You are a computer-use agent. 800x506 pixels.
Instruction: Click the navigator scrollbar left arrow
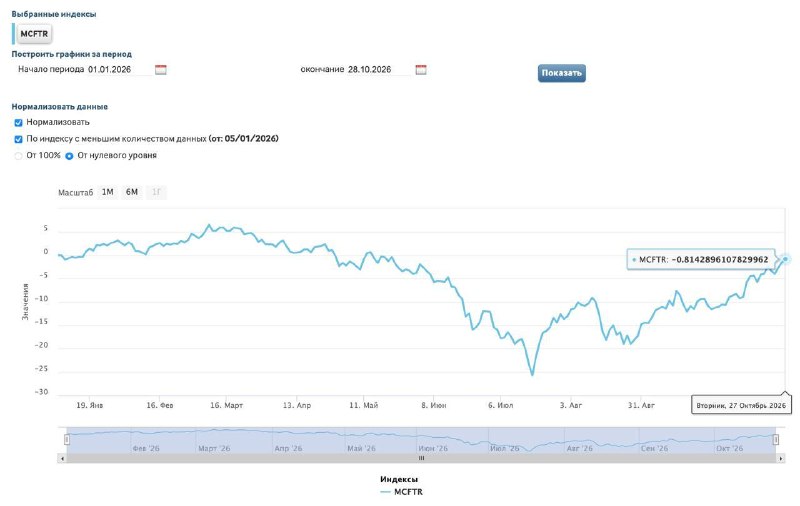62,459
